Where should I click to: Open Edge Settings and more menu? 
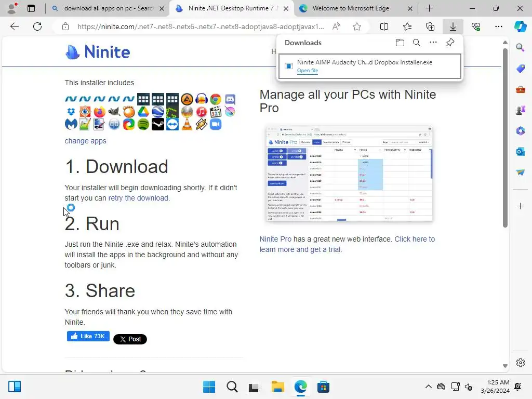(498, 26)
